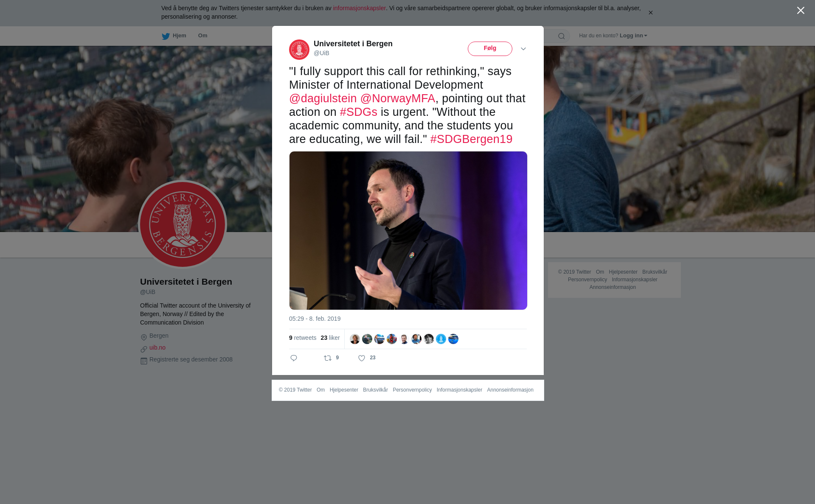Open the informasjonskapsler link in banner
Image resolution: width=815 pixels, height=504 pixels.
359,8
